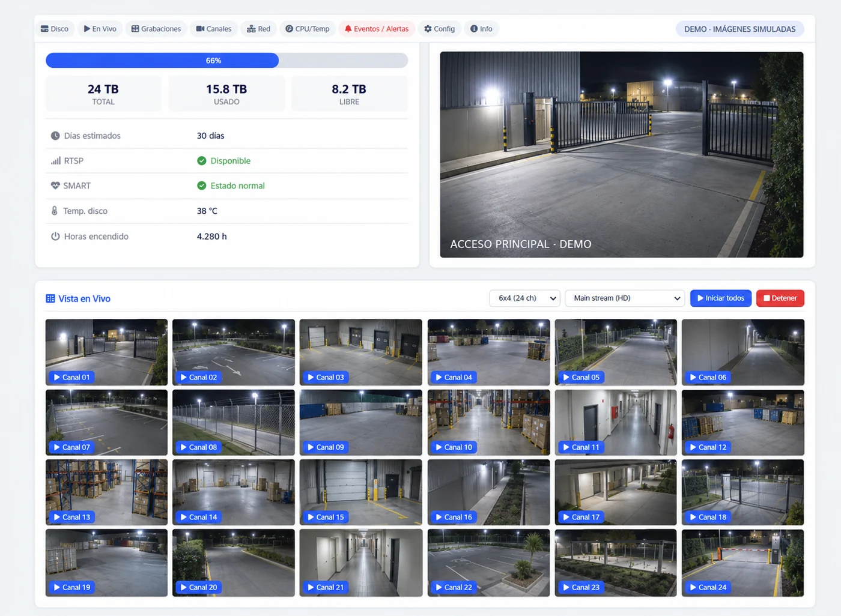Viewport: 841px width, 616px height.
Task: Expand the 6x4 (24 ch) layout dropdown
Action: click(x=525, y=298)
